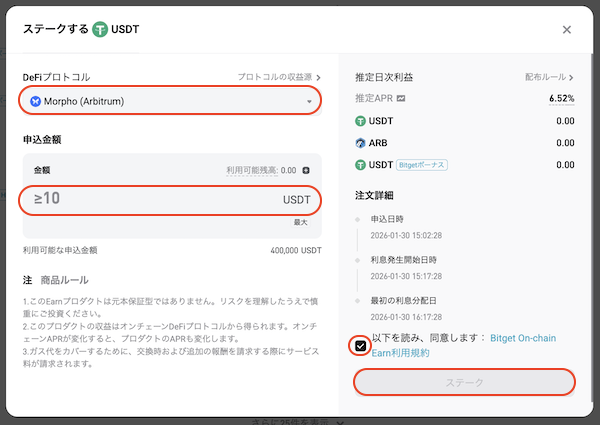Viewport: 600px width, 425px height.
Task: Click the ARB token icon
Action: 361,143
